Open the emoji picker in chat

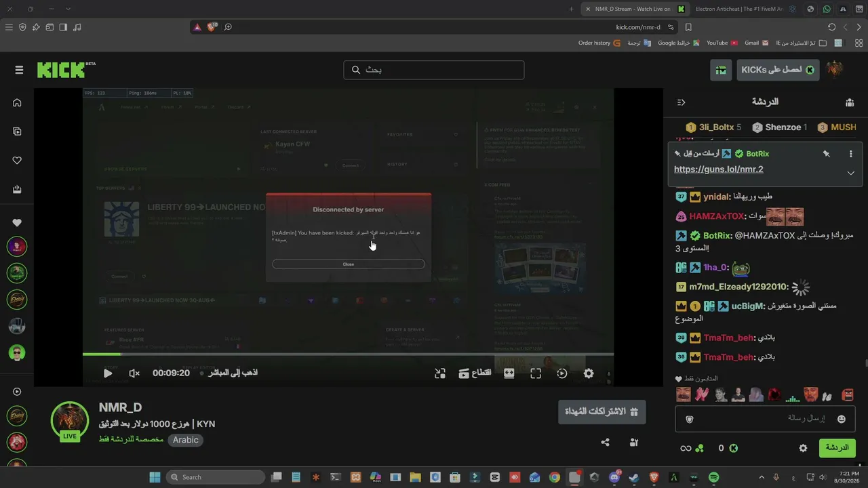coord(842,419)
